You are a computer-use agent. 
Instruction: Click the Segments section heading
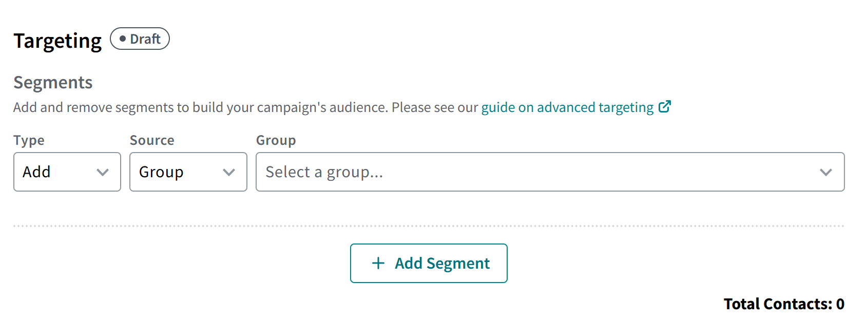(x=53, y=83)
